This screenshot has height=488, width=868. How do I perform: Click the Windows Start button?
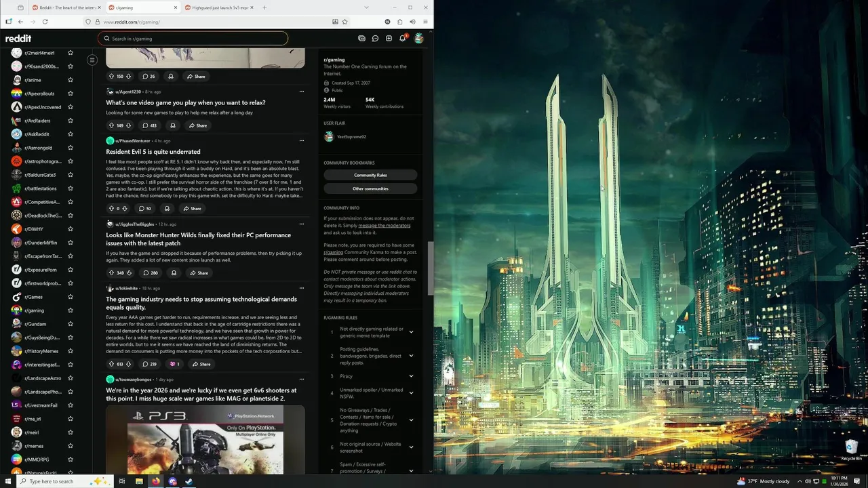pos(7,481)
